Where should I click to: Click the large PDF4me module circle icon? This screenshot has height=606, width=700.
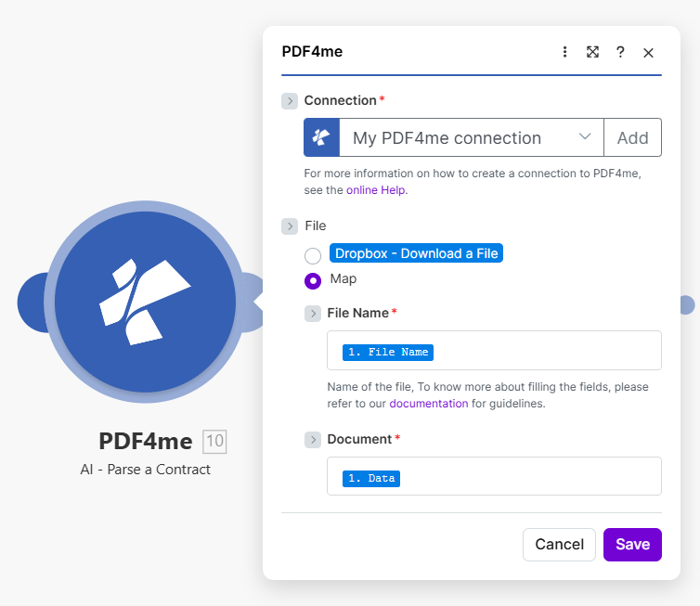pos(145,303)
